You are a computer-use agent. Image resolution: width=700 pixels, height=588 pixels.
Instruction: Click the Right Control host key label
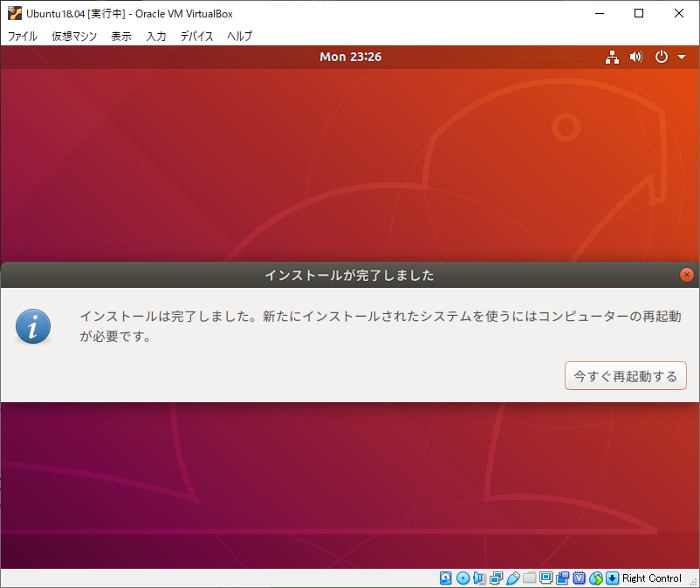(652, 578)
